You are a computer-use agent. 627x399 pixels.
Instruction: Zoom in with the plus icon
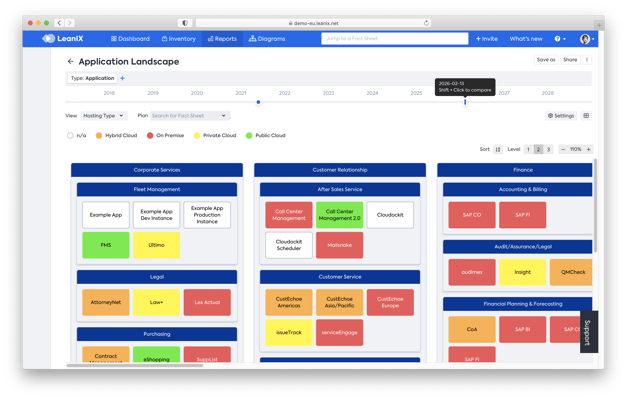(589, 150)
